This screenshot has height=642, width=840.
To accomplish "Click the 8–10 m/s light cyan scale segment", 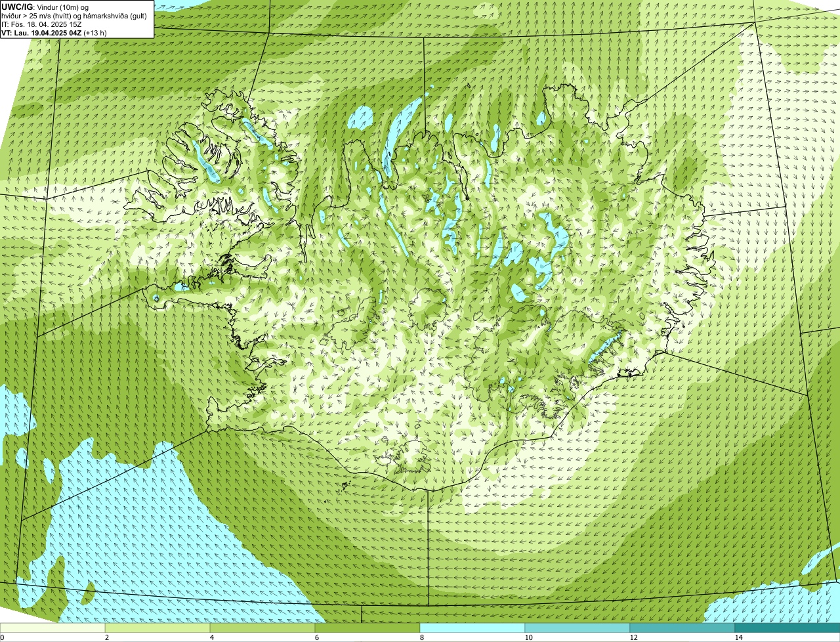I will tap(472, 628).
